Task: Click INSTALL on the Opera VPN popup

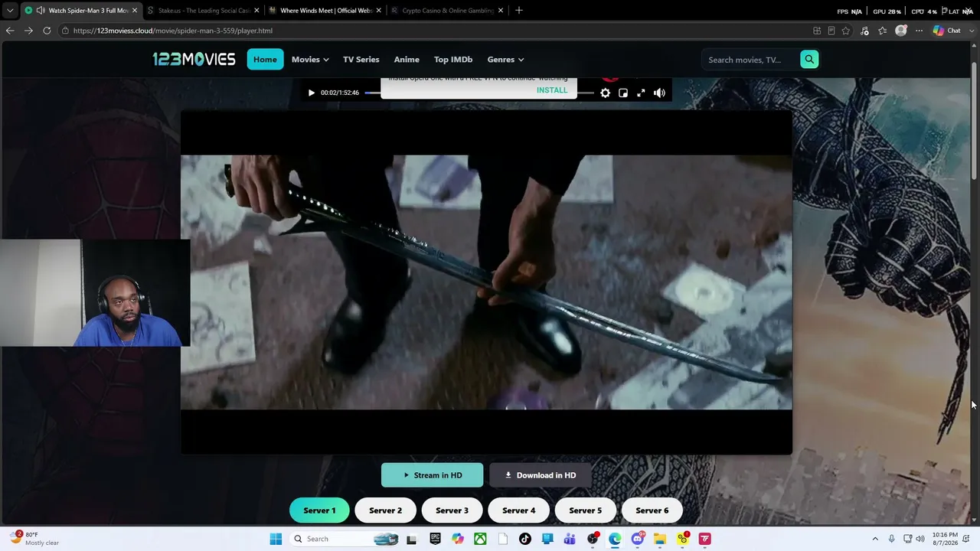Action: (x=552, y=90)
